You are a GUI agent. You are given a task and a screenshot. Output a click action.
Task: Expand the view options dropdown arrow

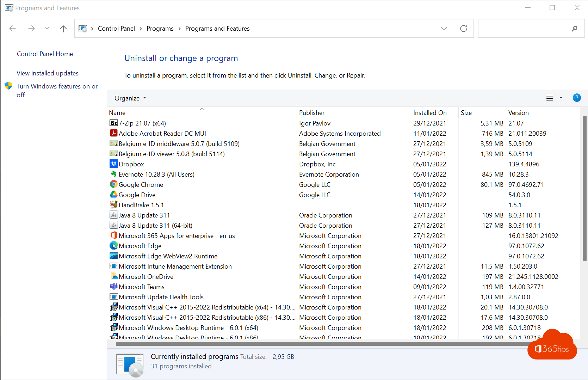coord(561,98)
